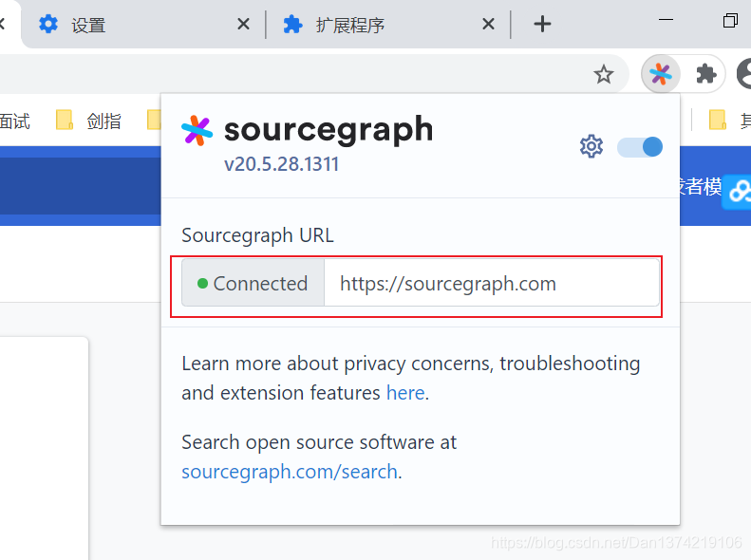751x560 pixels.
Task: Click the sourcegraph title text
Action: [329, 129]
